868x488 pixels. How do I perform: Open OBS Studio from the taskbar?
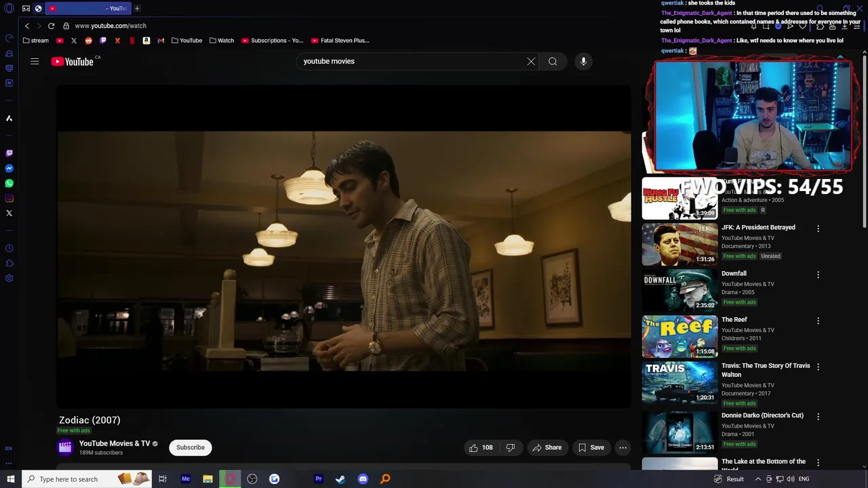[252, 479]
